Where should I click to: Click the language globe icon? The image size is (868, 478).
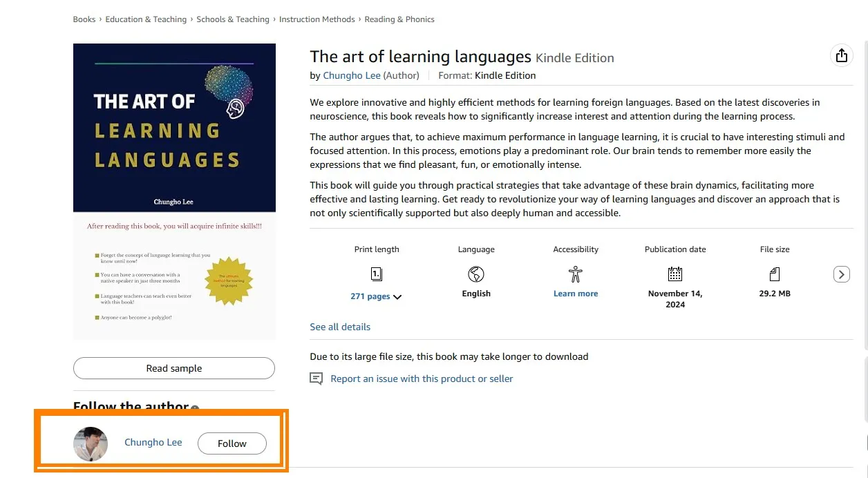click(476, 274)
